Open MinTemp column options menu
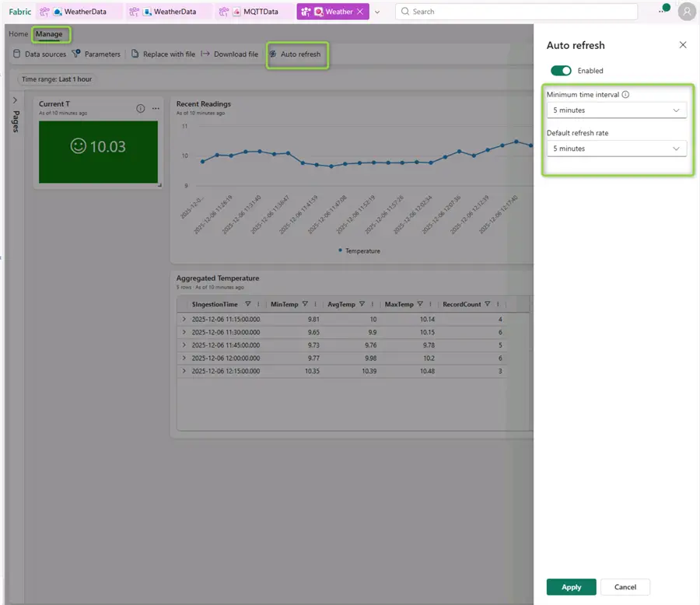This screenshot has height=605, width=700. coord(315,304)
